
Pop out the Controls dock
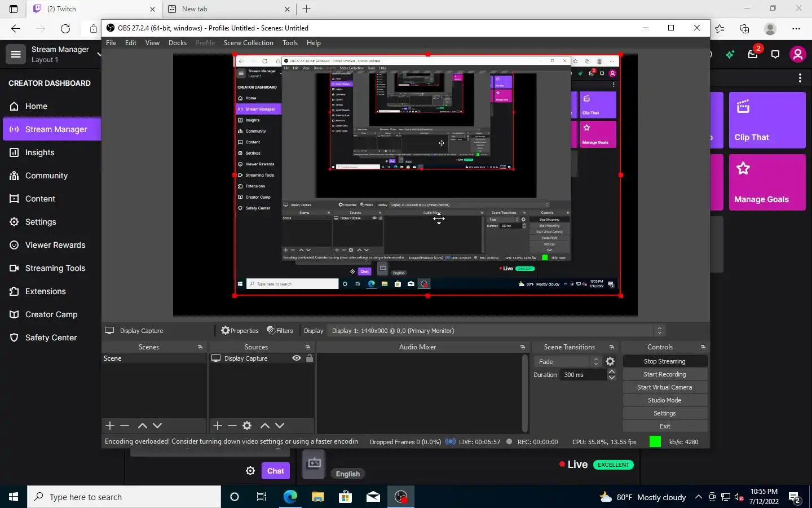[x=703, y=347]
